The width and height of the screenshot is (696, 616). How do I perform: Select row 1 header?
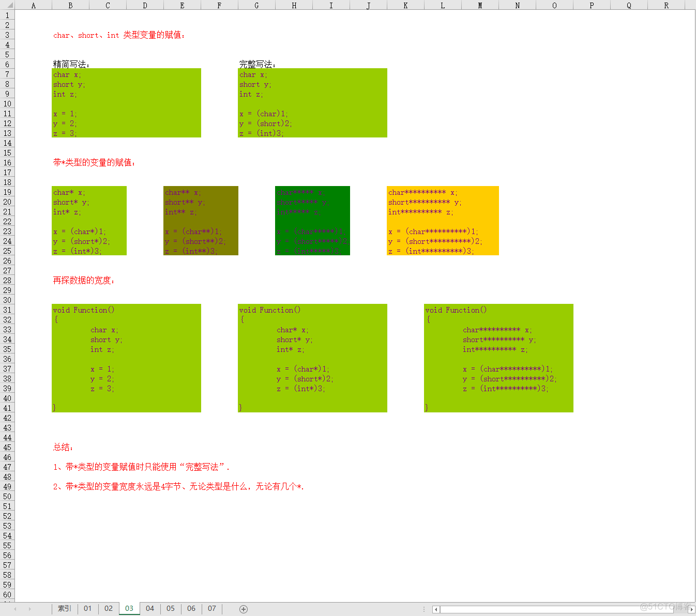pyautogui.click(x=7, y=16)
